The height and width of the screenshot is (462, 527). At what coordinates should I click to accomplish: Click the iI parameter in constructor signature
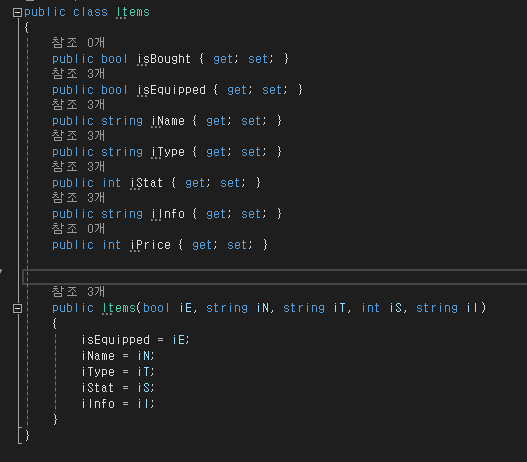point(472,308)
